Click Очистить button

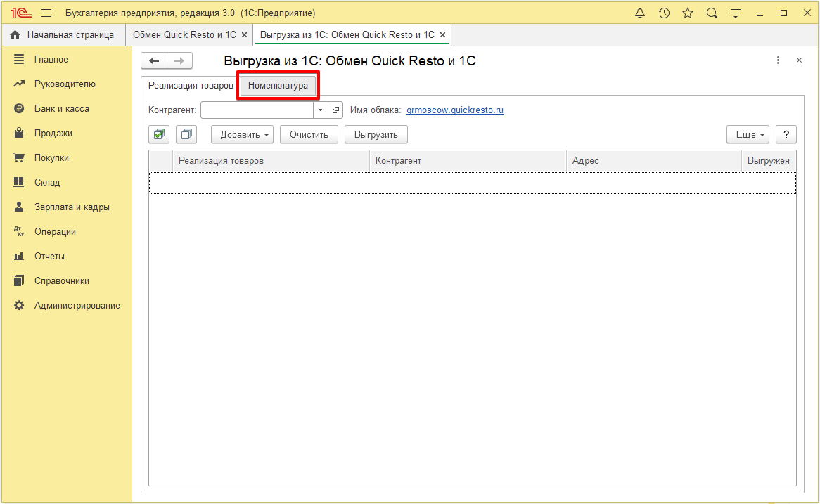pyautogui.click(x=309, y=135)
